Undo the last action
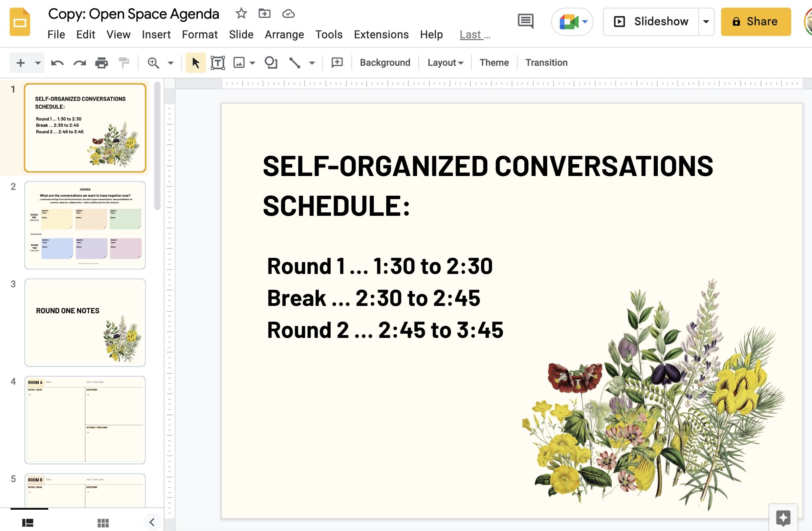The height and width of the screenshot is (531, 812). [57, 63]
